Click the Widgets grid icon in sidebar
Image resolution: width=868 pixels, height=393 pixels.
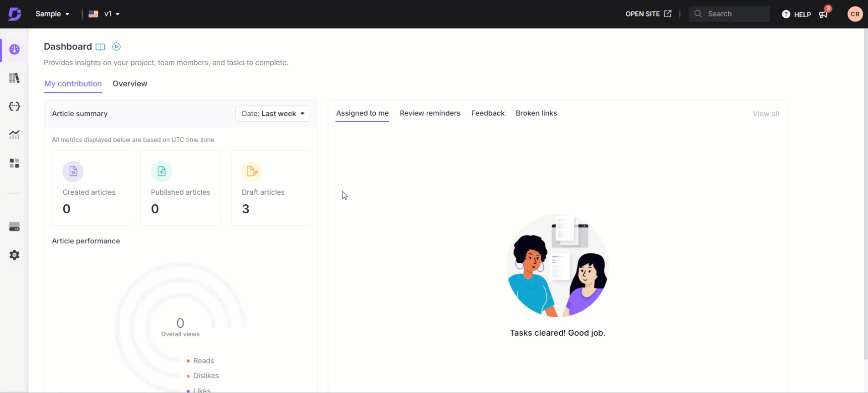coord(14,163)
